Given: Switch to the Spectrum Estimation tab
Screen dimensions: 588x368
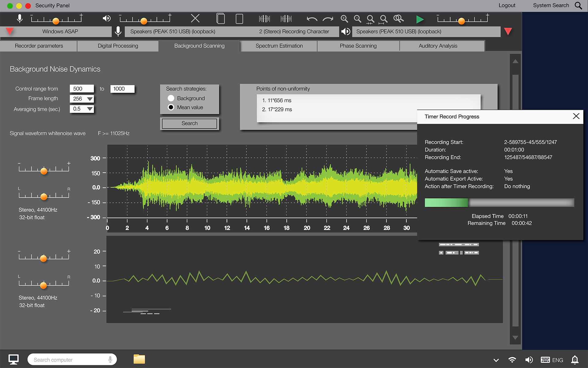Looking at the screenshot, I should click(279, 46).
